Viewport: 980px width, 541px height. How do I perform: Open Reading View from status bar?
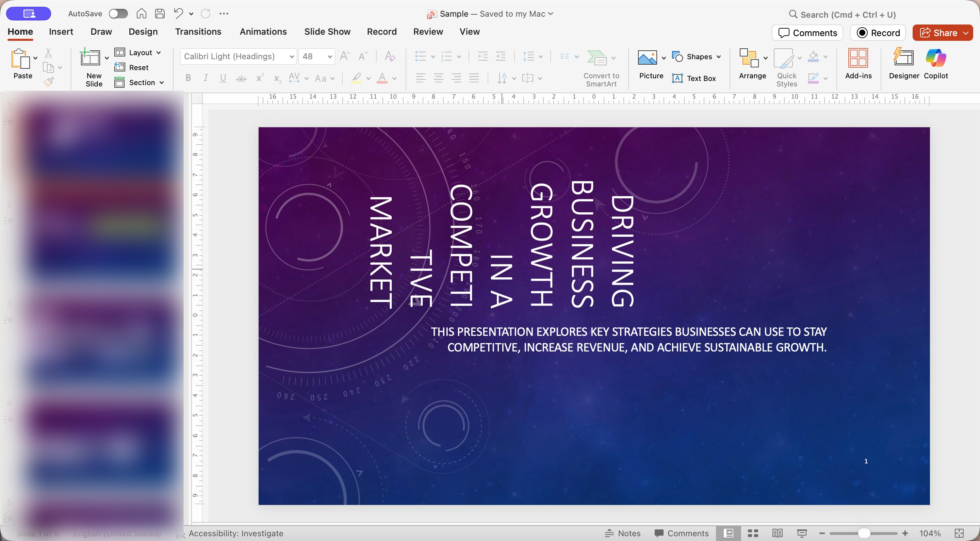pos(777,533)
